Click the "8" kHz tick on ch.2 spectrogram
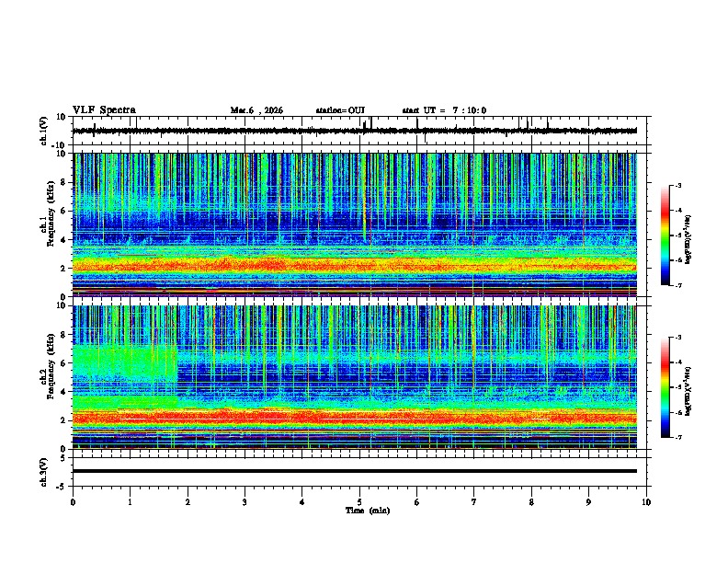728x563 pixels. [64, 335]
